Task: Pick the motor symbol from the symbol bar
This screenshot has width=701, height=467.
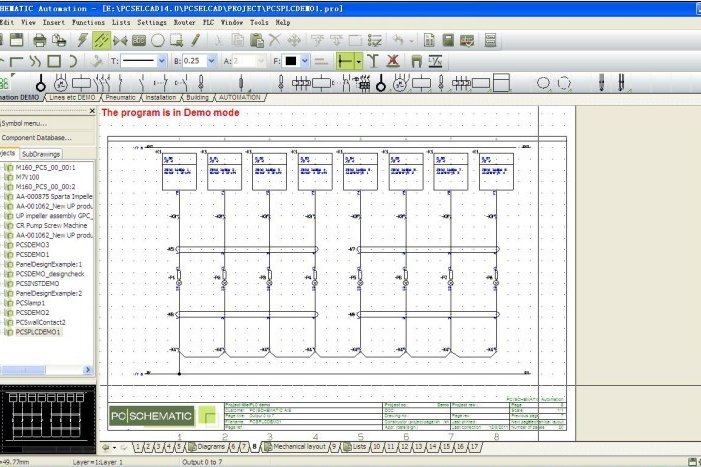Action: [61, 83]
